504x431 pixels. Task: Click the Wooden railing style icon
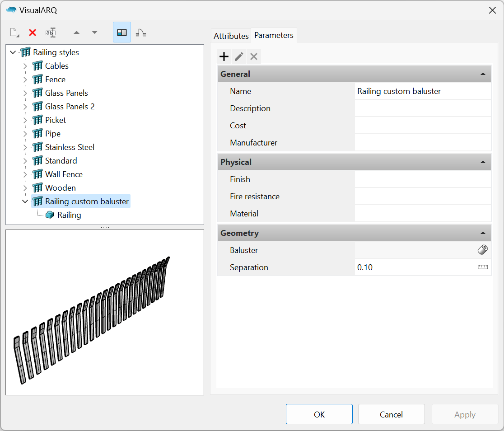tap(37, 188)
